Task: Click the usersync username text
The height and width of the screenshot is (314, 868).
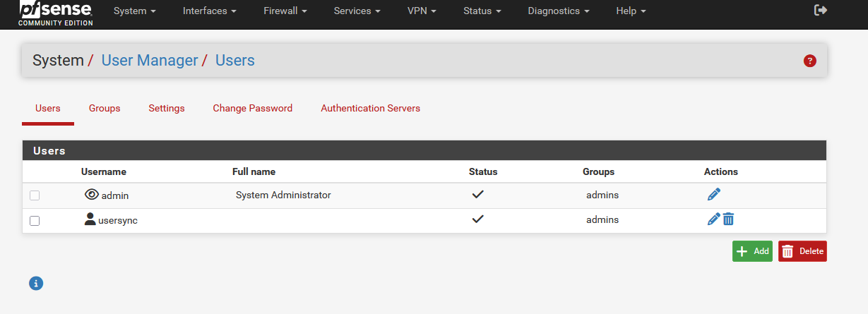Action: click(118, 220)
